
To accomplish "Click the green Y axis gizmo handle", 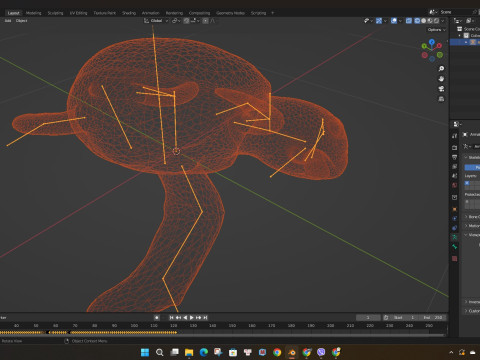I will click(x=424, y=46).
